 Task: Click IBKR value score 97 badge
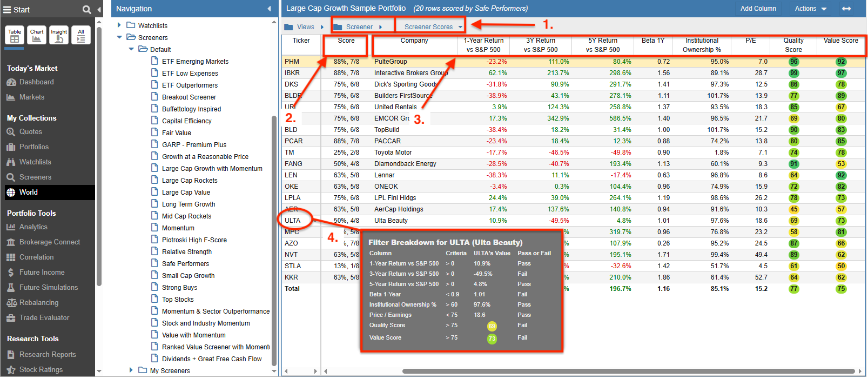pos(841,73)
